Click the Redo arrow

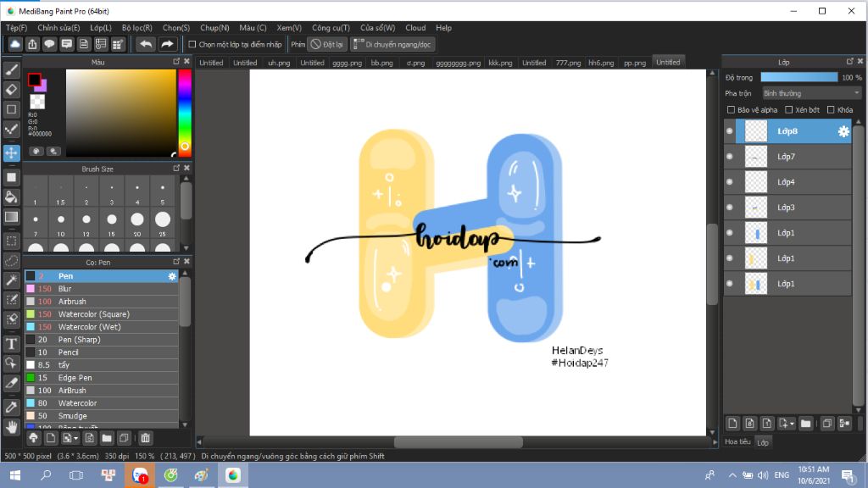pyautogui.click(x=167, y=44)
